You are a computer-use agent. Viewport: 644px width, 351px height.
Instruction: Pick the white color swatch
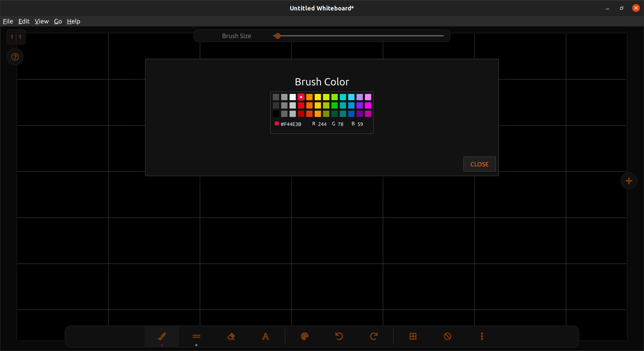click(292, 97)
